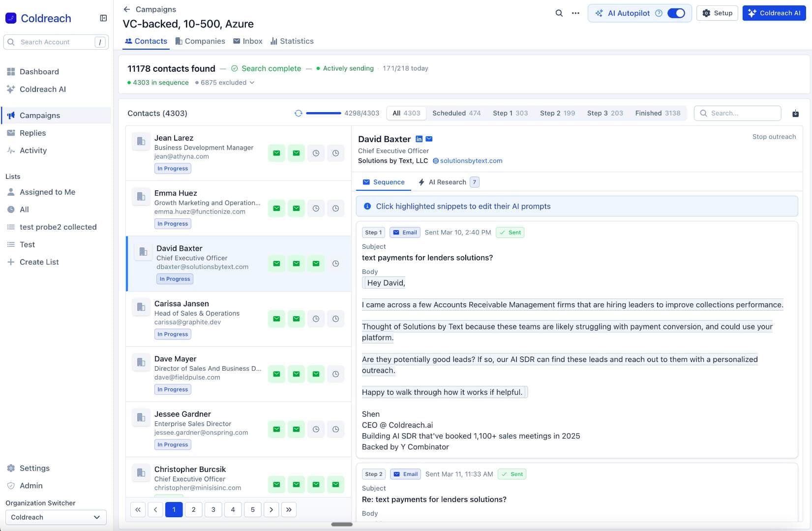
Task: Open David Baxter's LinkedIn profile icon
Action: tap(419, 139)
